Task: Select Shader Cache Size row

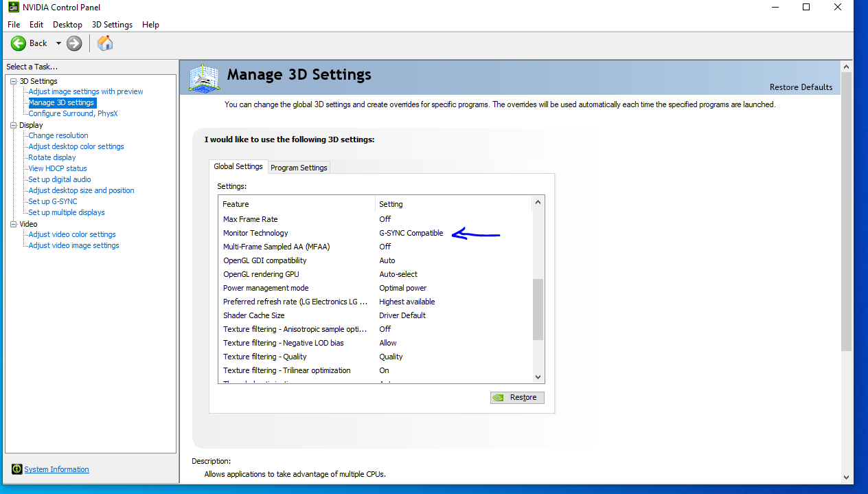Action: [x=375, y=315]
